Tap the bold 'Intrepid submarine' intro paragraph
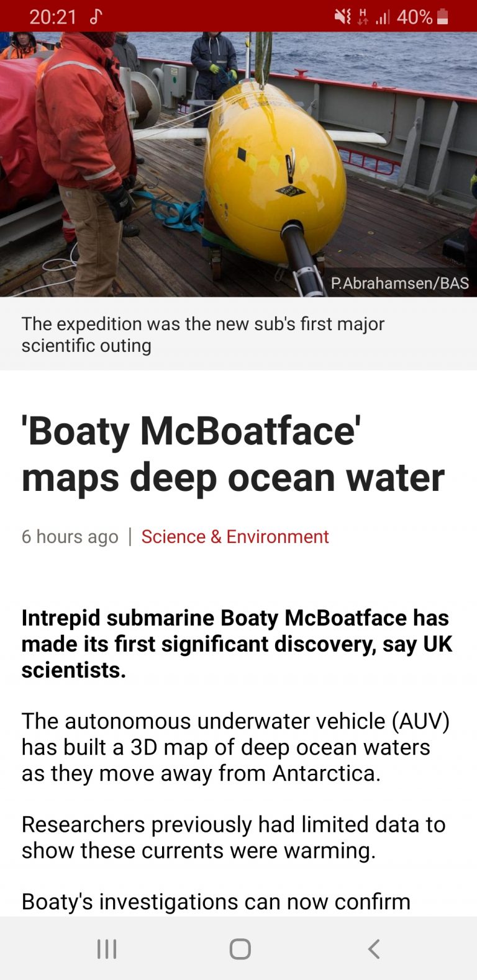This screenshot has width=477, height=980. pos(237,644)
